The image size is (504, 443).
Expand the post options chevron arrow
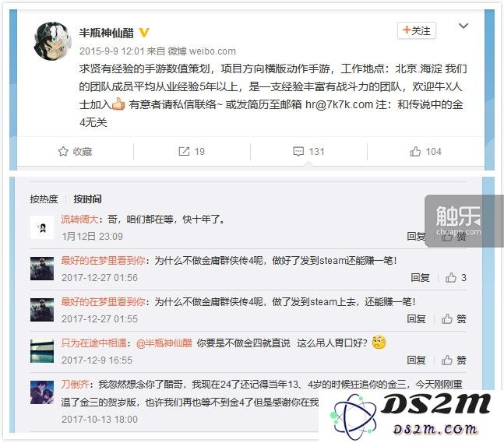pos(463,26)
